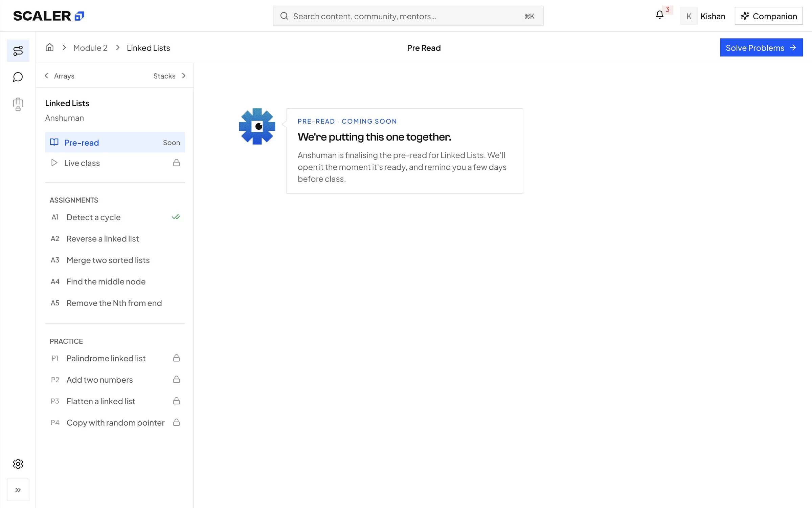
Task: Click the SCALER logo
Action: (48, 16)
